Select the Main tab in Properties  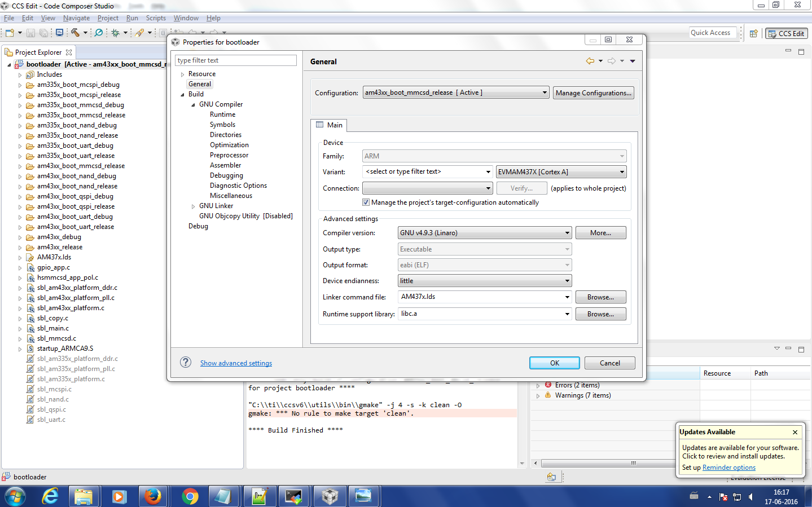click(x=329, y=125)
